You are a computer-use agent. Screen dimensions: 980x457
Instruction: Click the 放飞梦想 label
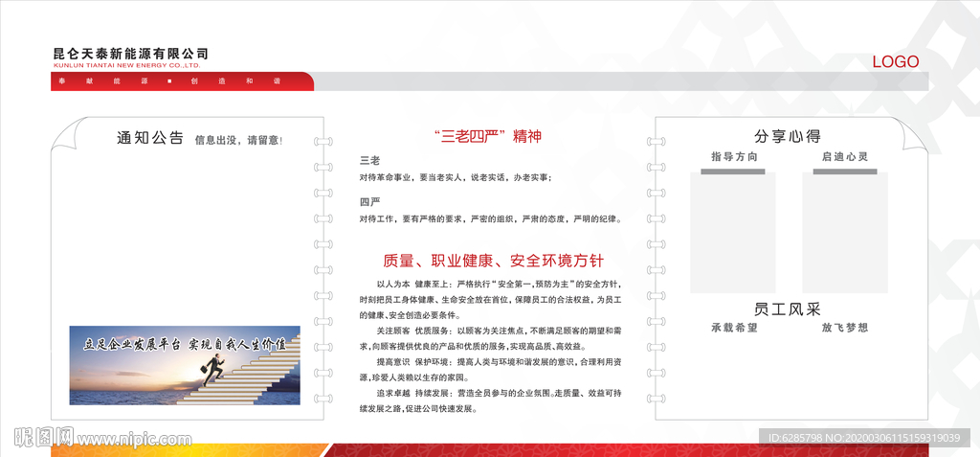845,328
